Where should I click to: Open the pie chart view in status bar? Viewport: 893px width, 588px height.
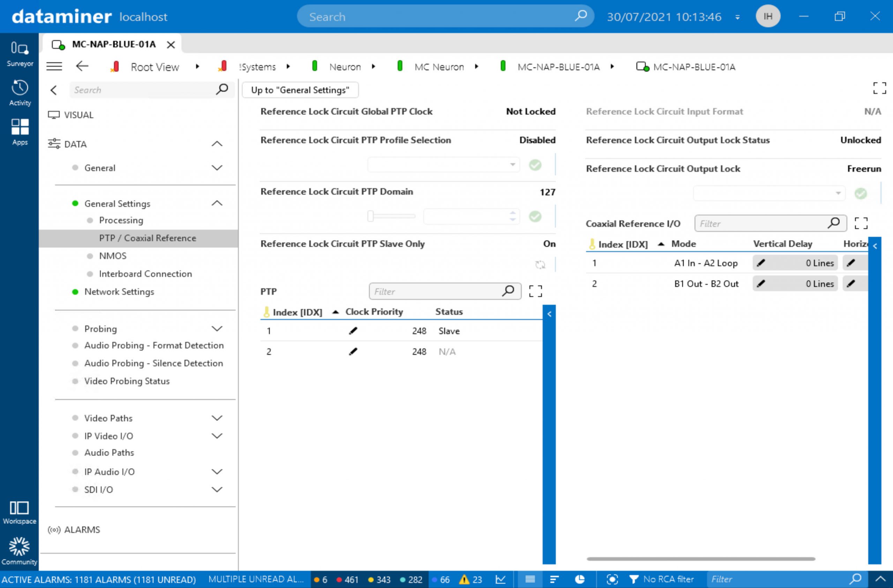(580, 579)
